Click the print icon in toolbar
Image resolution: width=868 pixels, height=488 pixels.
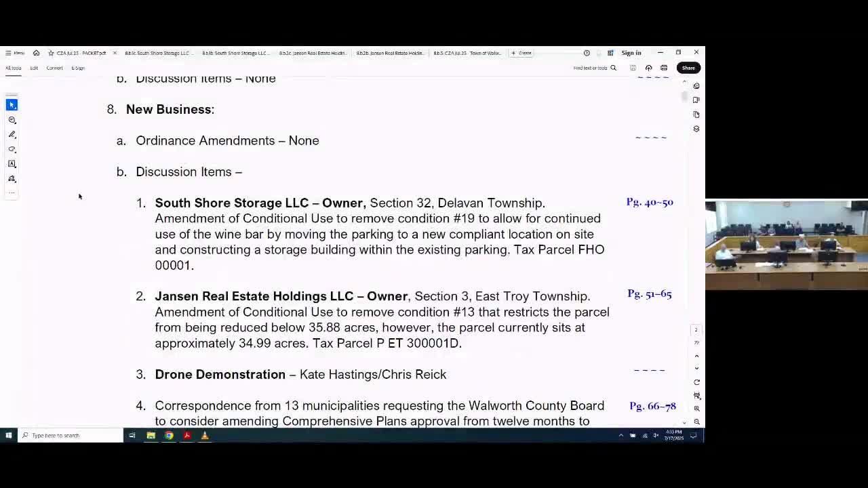664,68
